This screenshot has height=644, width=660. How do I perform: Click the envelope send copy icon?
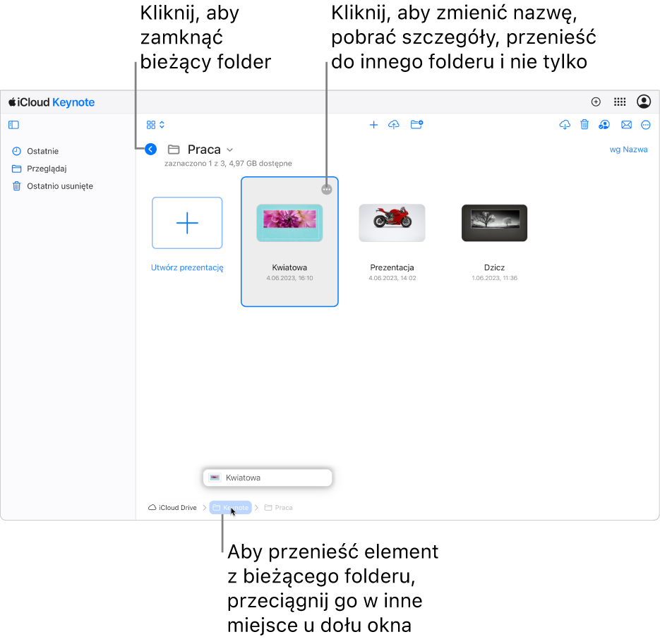point(626,125)
